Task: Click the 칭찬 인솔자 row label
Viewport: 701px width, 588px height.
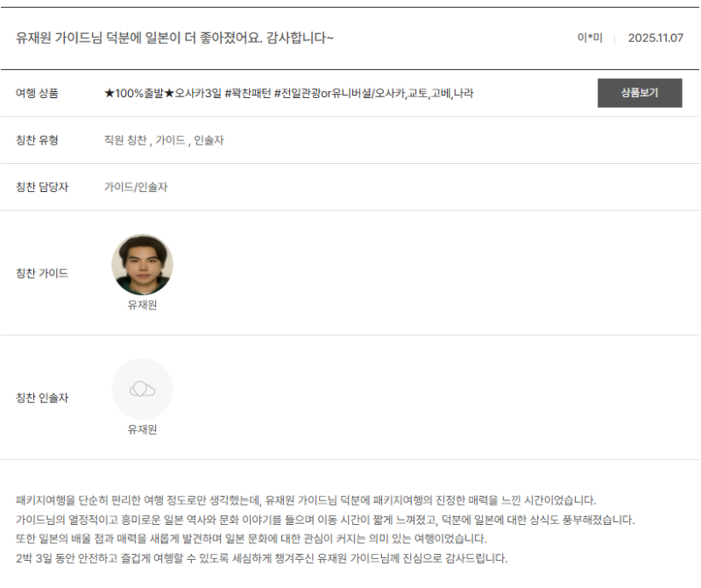Action: [42, 398]
